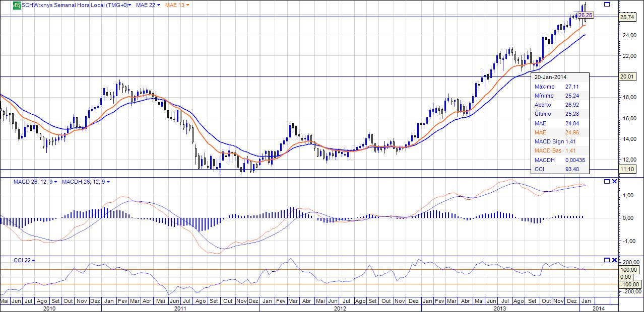Image resolution: width=644 pixels, height=312 pixels.
Task: Click the 2013 year label on time axis
Action: [x=499, y=307]
